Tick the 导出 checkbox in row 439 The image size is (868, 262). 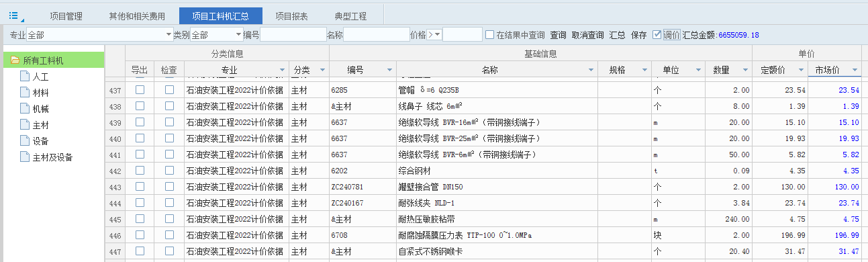[140, 122]
